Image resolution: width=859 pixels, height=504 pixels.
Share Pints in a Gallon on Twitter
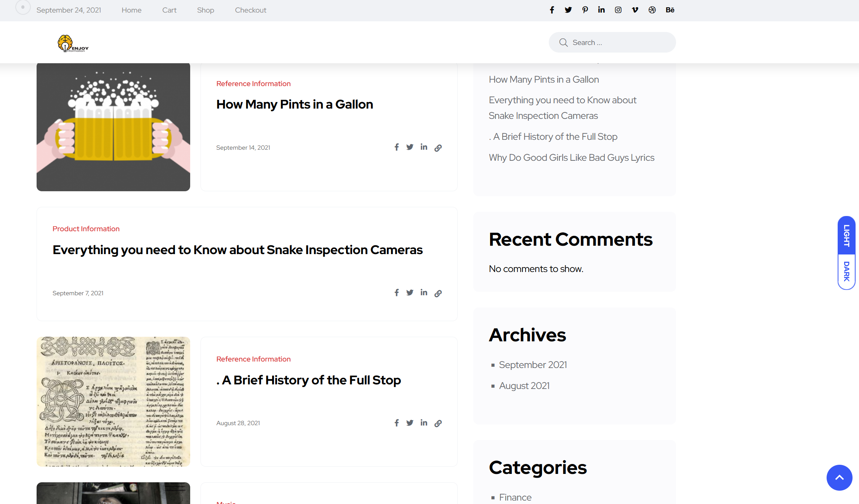coord(410,147)
